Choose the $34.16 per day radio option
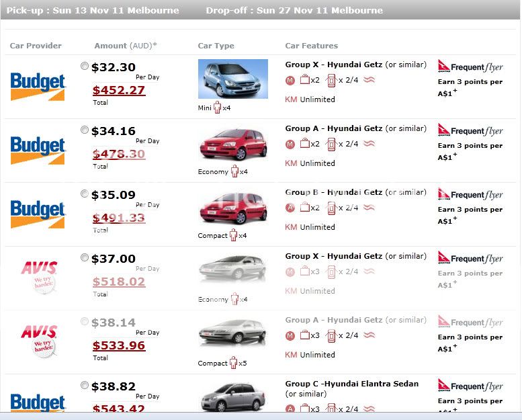522x420 pixels. 85,130
